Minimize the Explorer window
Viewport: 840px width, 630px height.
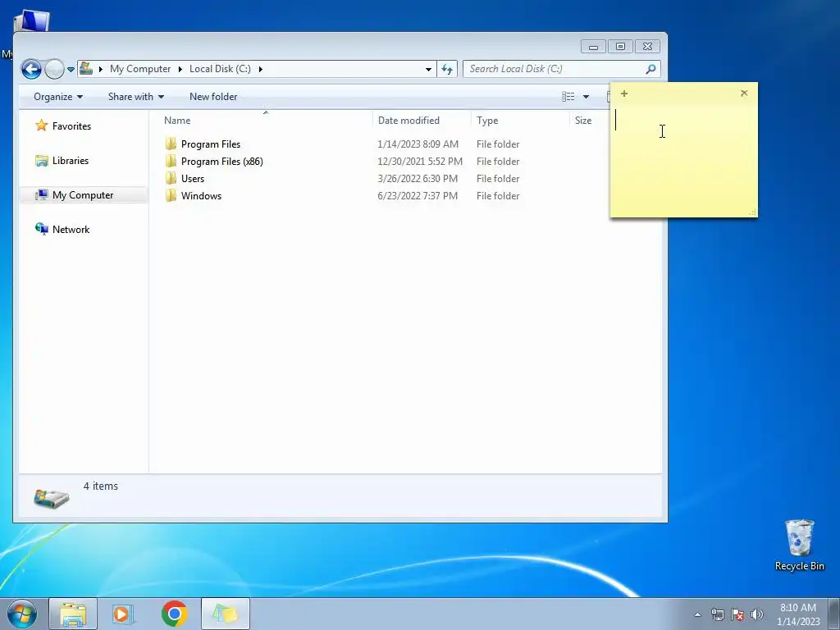click(593, 47)
